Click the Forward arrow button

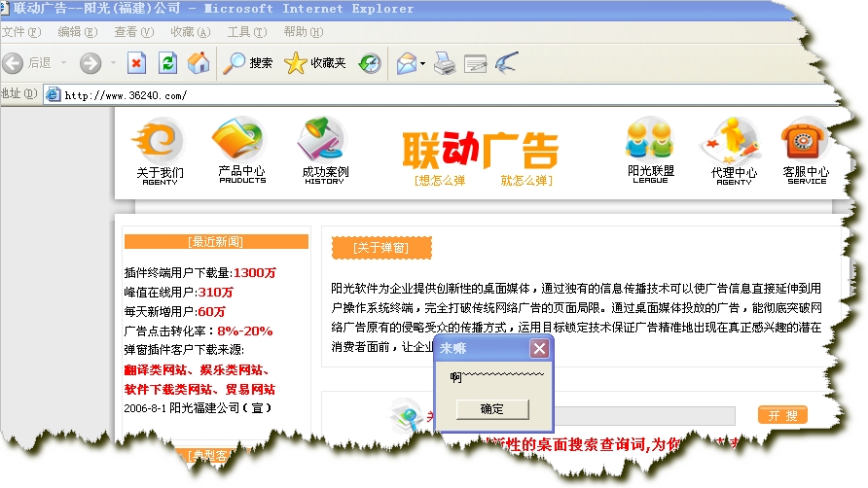tap(90, 63)
